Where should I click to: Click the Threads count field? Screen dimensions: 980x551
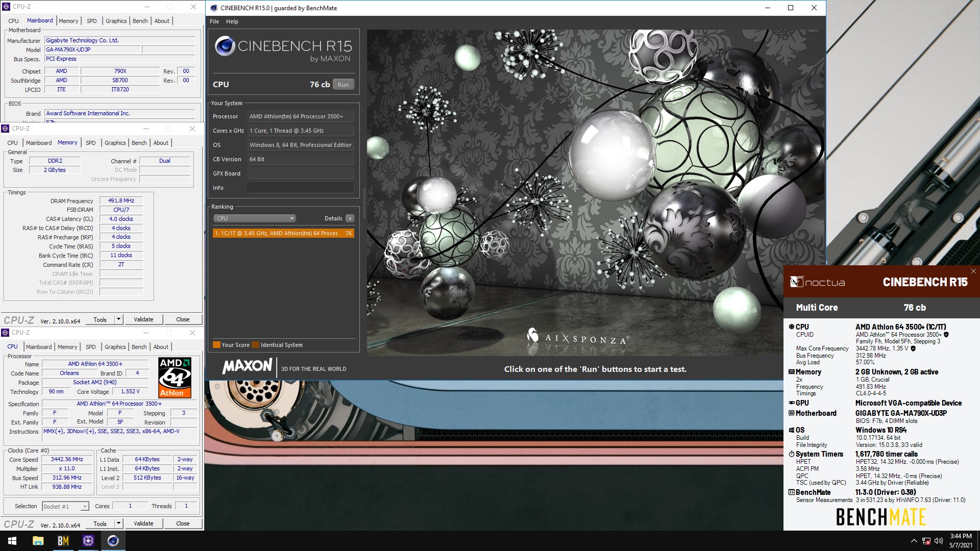(186, 506)
